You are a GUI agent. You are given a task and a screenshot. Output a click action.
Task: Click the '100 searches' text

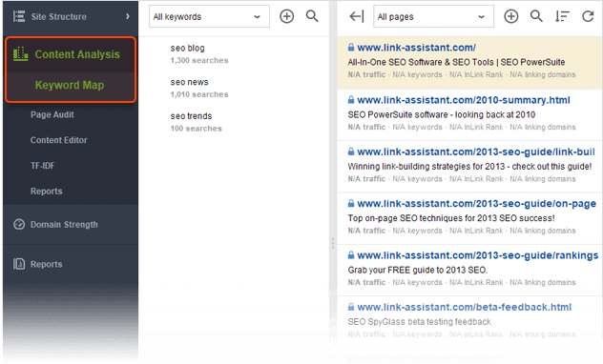197,129
